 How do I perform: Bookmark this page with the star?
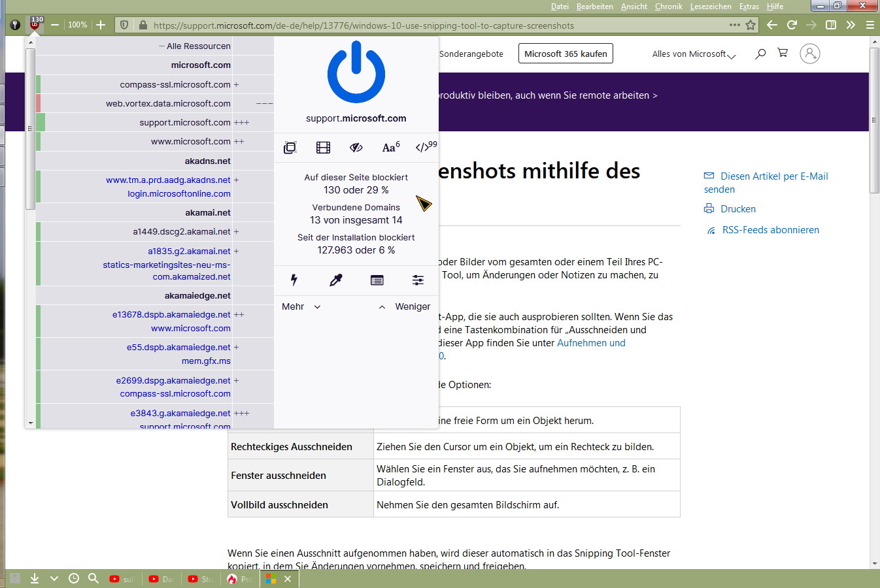tap(751, 25)
